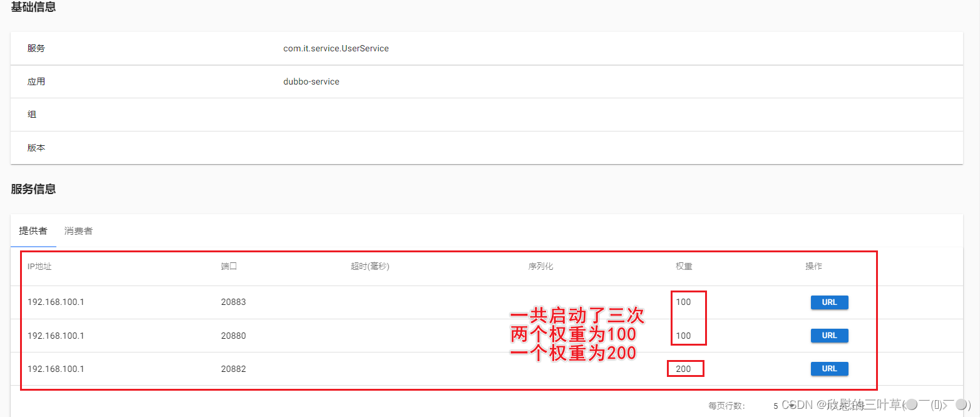
Task: Select weight value 200
Action: pyautogui.click(x=683, y=369)
